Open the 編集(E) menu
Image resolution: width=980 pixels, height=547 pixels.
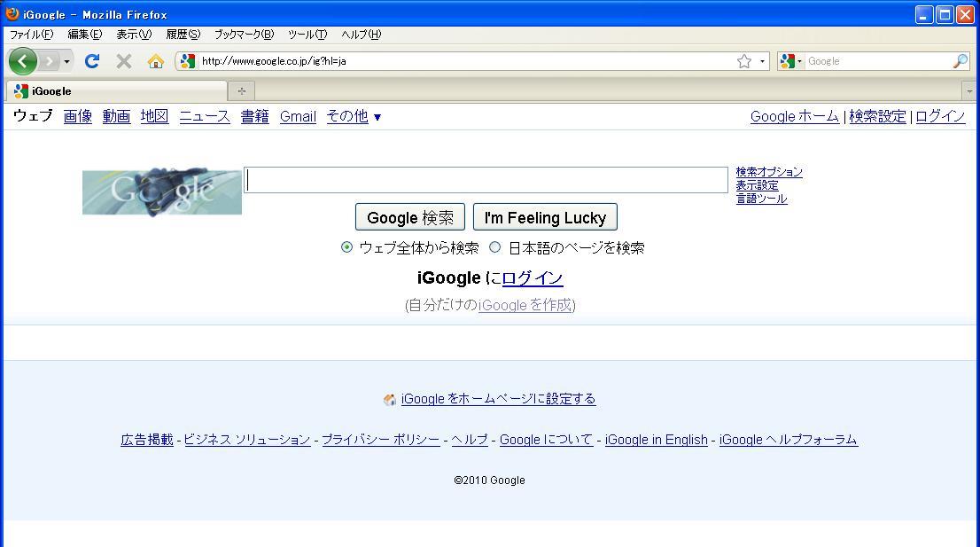pos(84,35)
